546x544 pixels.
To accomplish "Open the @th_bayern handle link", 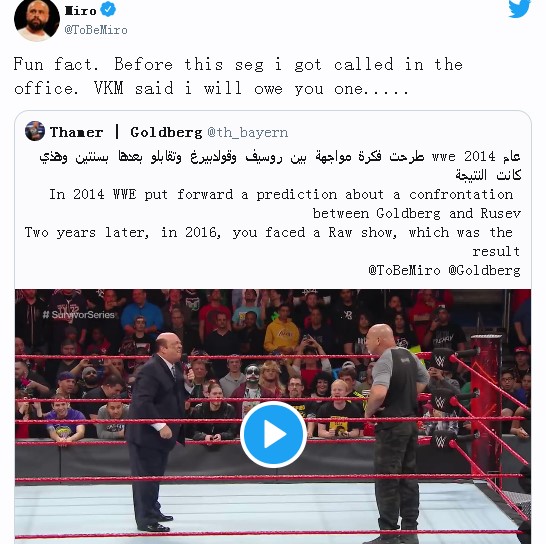I will (248, 132).
